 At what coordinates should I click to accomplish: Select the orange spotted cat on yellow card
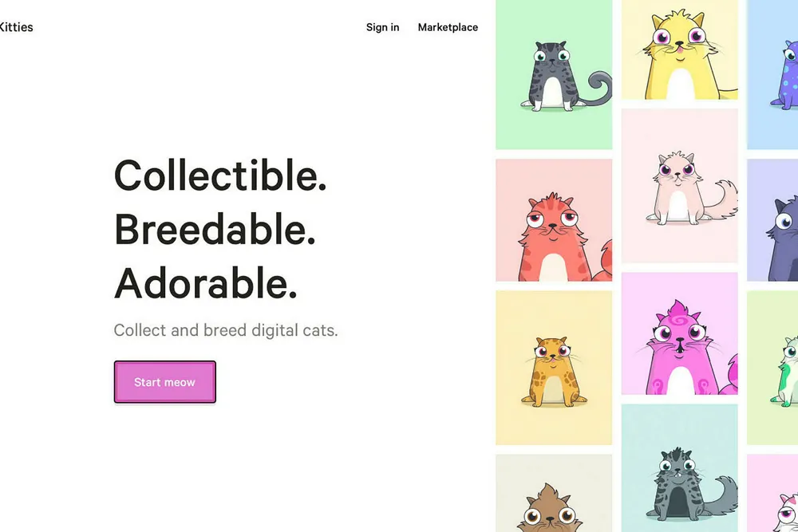554,368
